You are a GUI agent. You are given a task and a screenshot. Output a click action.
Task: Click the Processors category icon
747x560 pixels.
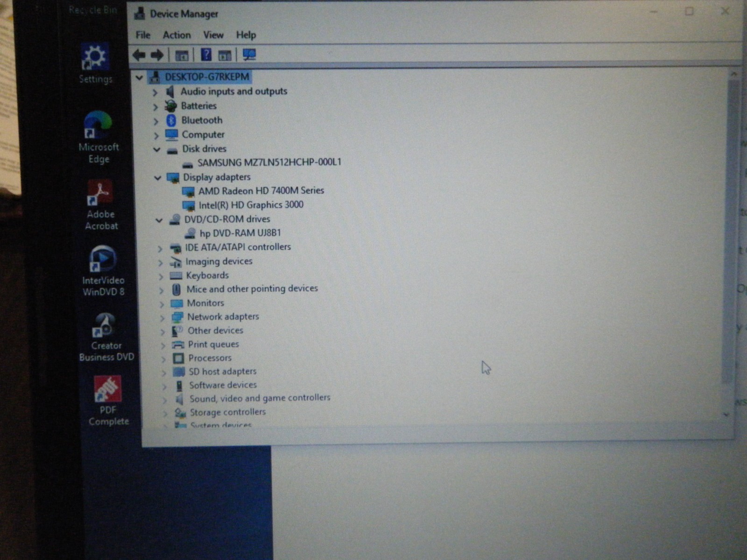[178, 358]
